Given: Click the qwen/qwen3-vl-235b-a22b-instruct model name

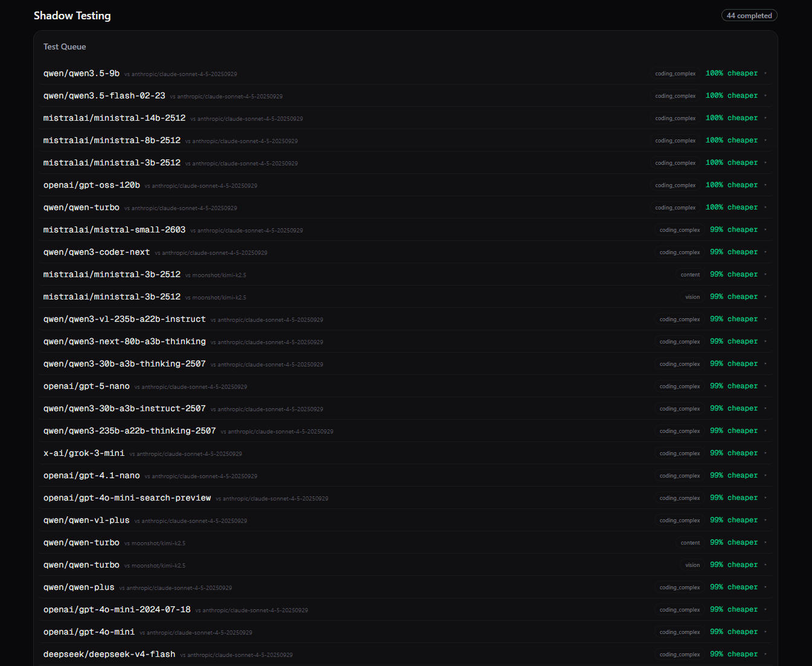Looking at the screenshot, I should click(x=124, y=319).
